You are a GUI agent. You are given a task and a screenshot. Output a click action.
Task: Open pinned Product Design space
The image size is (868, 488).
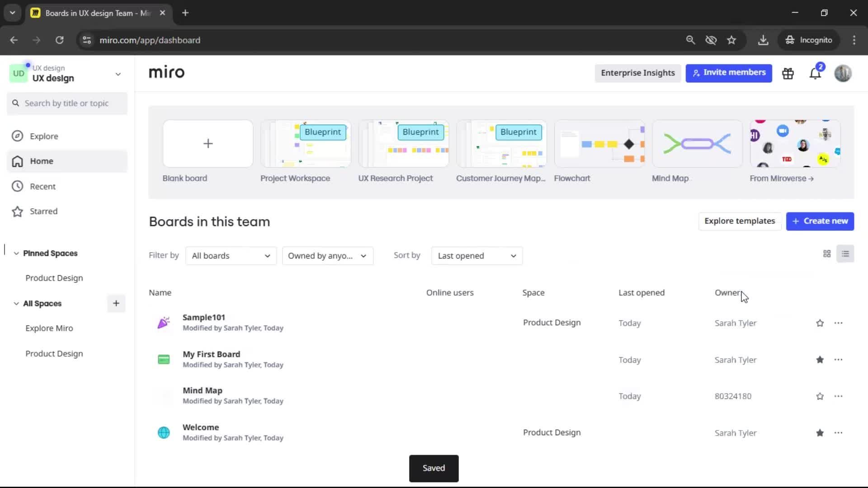(x=54, y=278)
